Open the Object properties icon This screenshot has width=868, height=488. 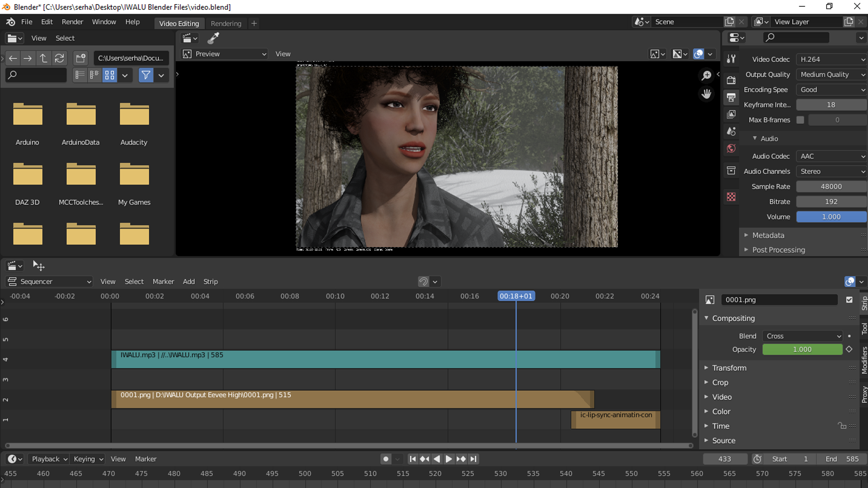point(731,170)
